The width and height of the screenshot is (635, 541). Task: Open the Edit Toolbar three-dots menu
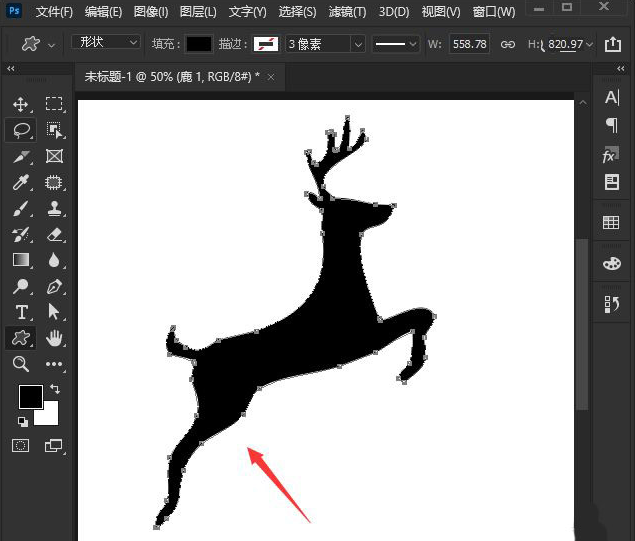pos(54,364)
